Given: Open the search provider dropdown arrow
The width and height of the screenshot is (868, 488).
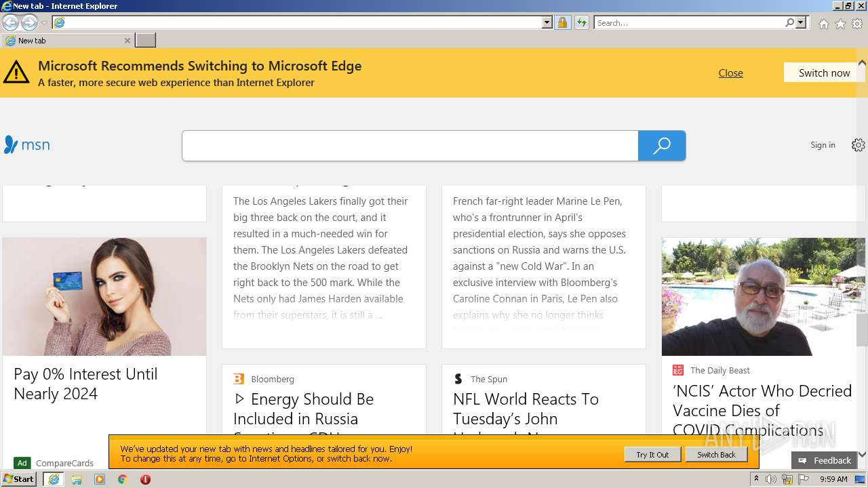Looking at the screenshot, I should tap(801, 23).
